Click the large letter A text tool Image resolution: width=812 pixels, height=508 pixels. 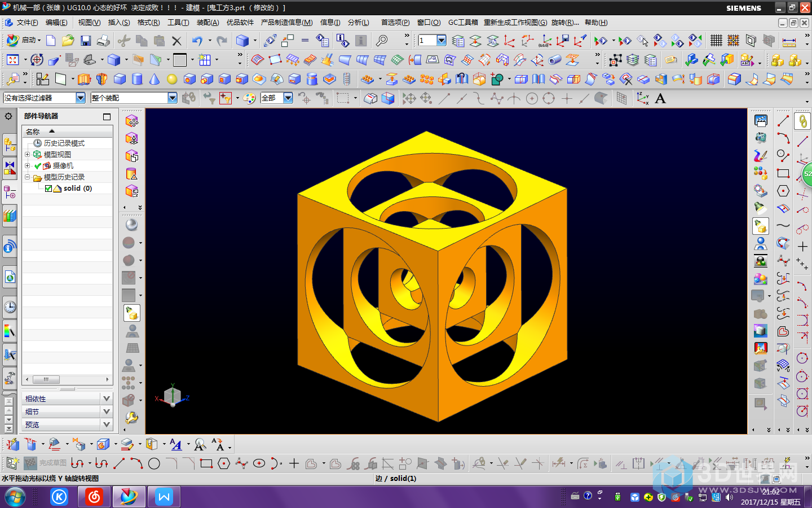(660, 98)
